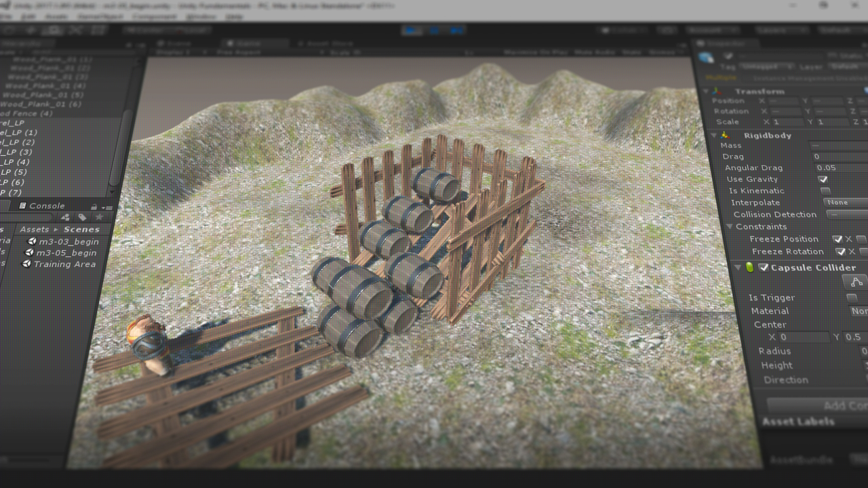
Task: Click the Angular Drag value field
Action: 841,168
